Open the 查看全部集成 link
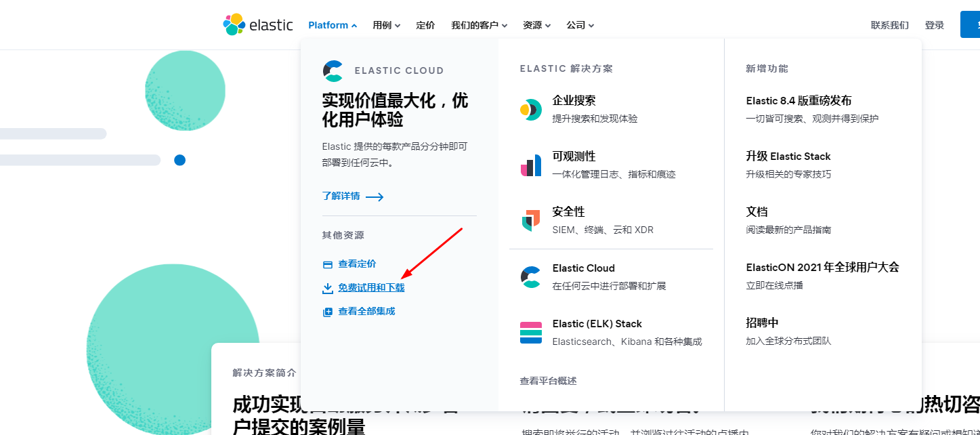This screenshot has width=980, height=435. click(x=367, y=312)
